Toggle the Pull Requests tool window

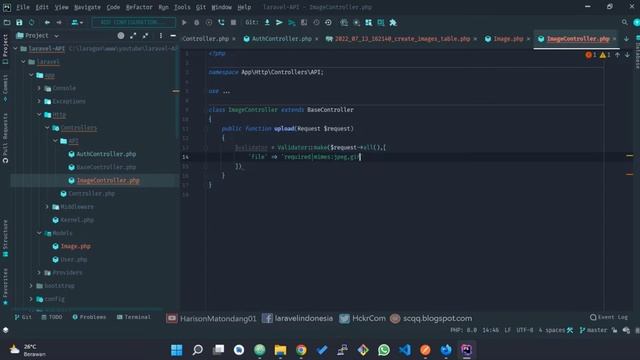click(5, 138)
